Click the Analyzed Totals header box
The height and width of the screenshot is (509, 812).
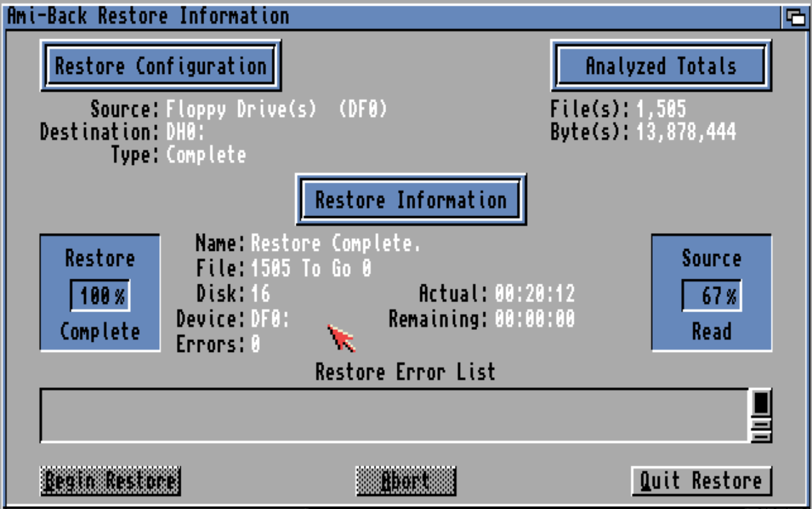[x=661, y=66]
